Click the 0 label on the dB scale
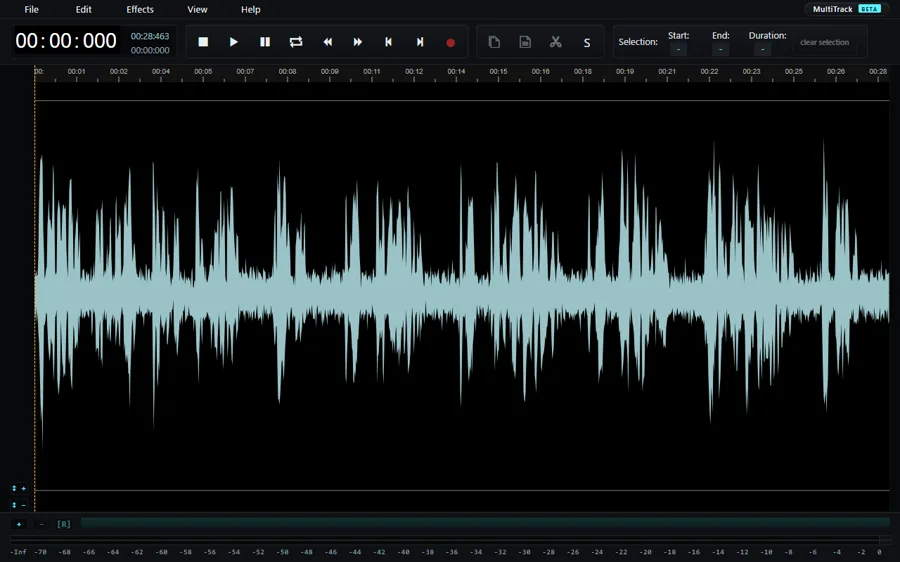The image size is (900, 562). (879, 552)
